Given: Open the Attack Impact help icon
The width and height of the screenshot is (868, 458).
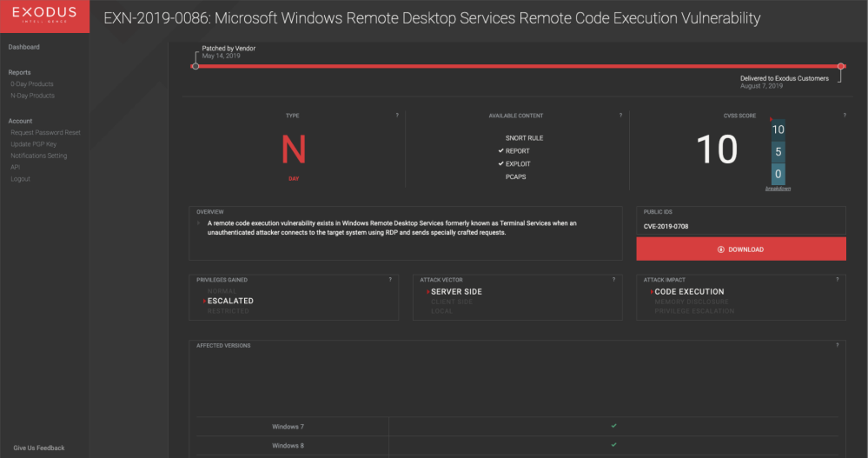Looking at the screenshot, I should pos(837,280).
